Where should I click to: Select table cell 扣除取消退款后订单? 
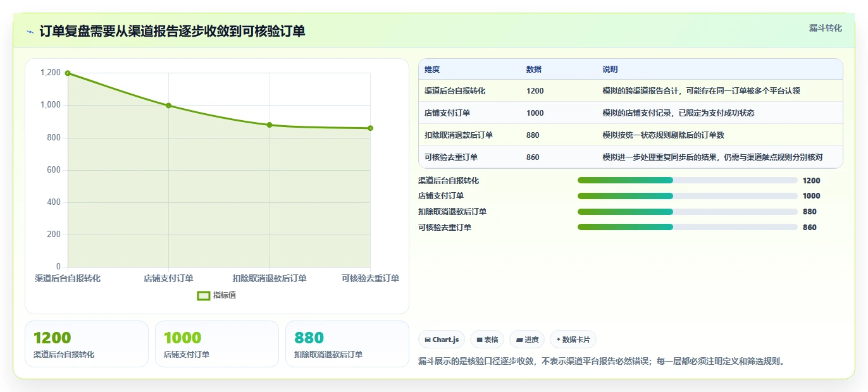click(x=459, y=135)
